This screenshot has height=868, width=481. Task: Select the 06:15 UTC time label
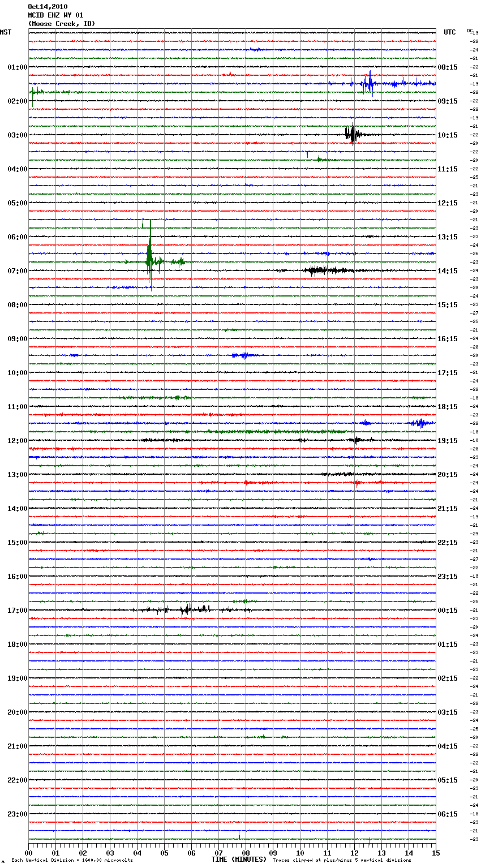click(448, 814)
